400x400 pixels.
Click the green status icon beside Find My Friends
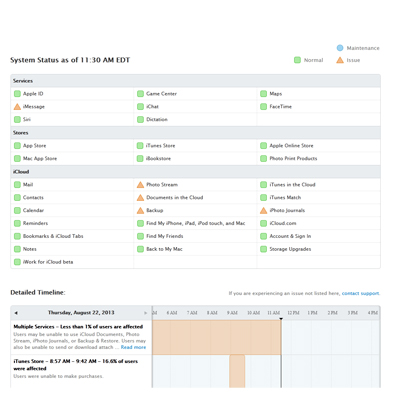pos(140,236)
